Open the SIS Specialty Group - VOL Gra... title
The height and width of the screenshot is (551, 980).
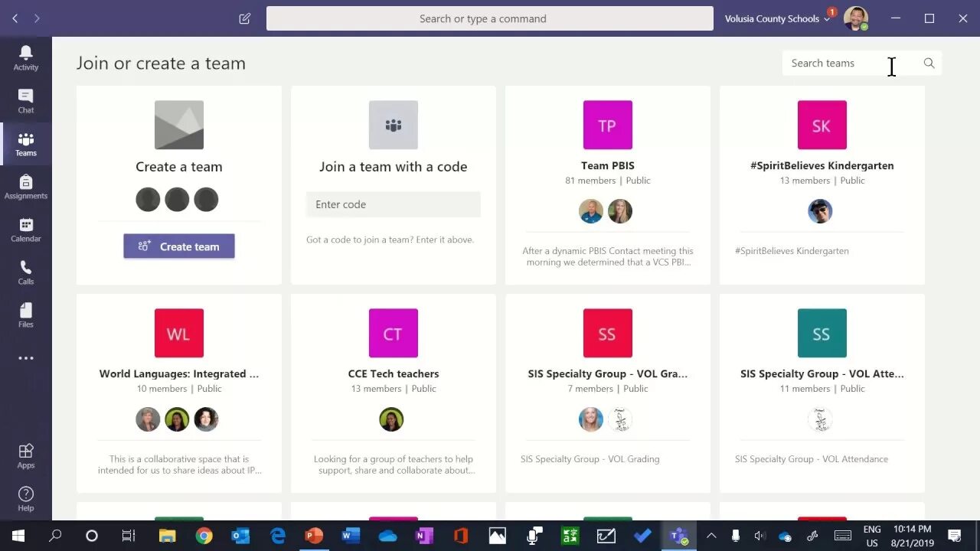click(x=607, y=373)
